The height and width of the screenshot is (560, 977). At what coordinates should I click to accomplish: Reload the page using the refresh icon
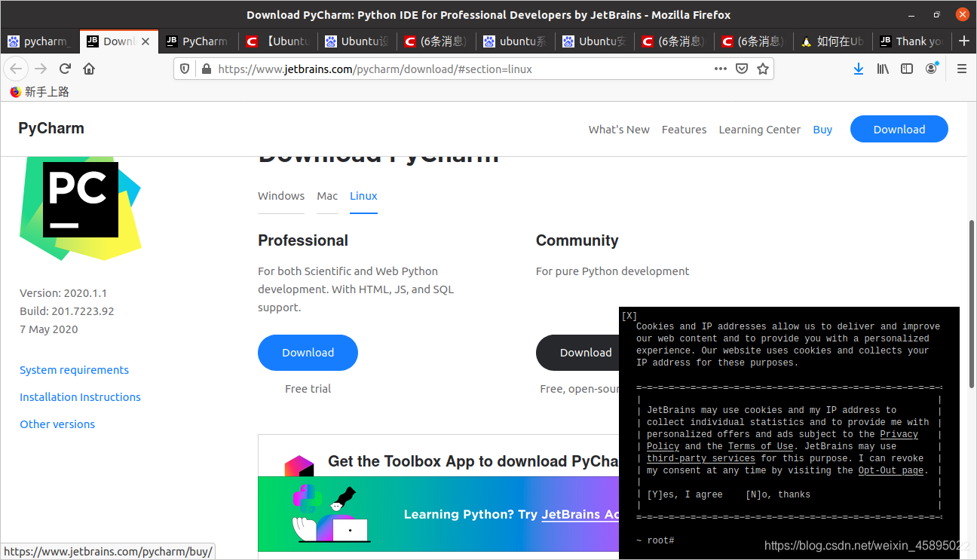pos(65,68)
